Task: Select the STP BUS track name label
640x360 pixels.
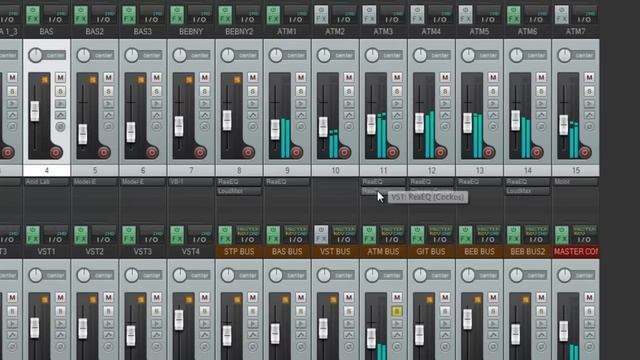Action: tap(239, 251)
